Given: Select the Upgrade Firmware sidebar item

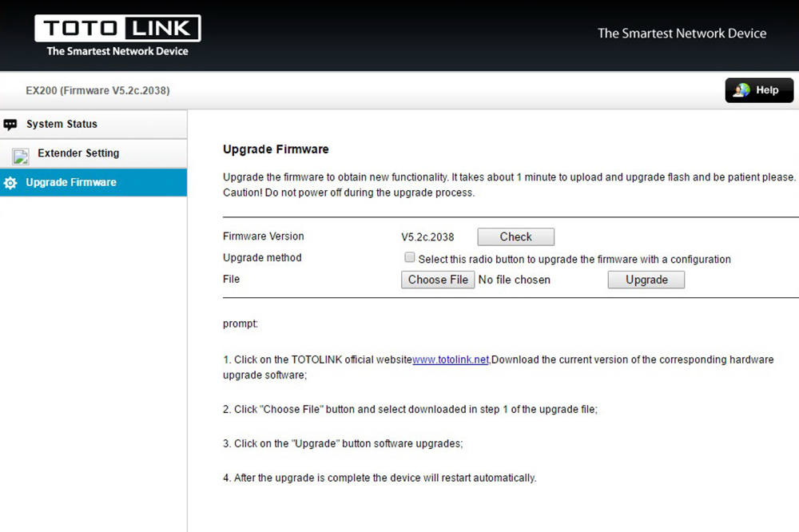Looking at the screenshot, I should [71, 183].
